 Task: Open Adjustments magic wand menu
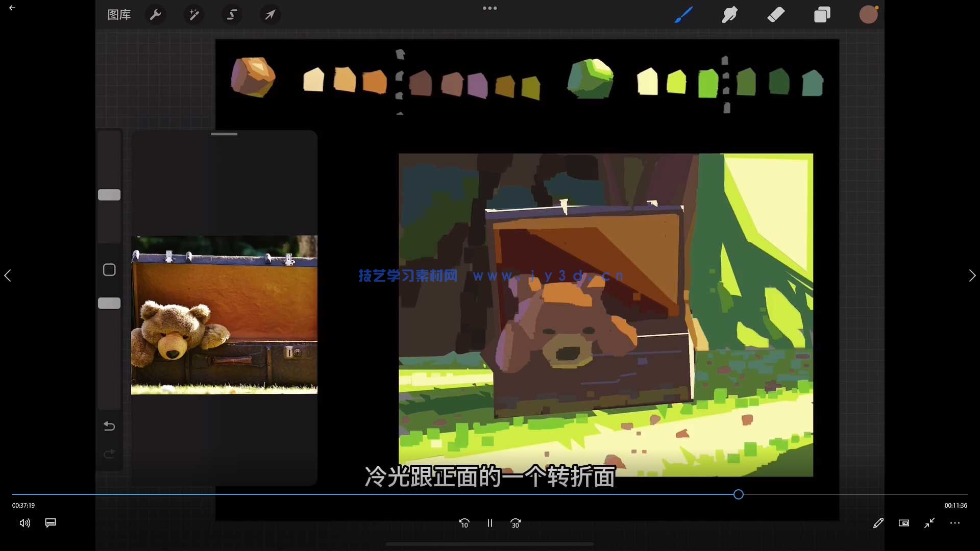tap(194, 15)
